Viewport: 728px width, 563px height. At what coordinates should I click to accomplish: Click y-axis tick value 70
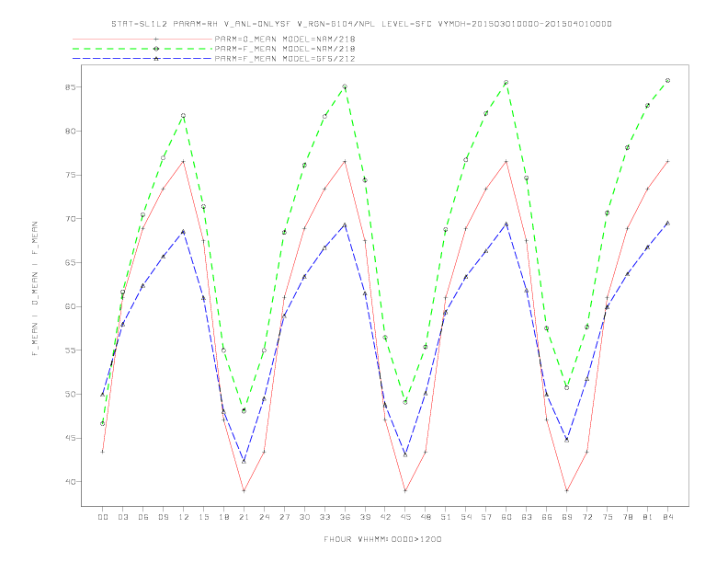click(x=71, y=218)
